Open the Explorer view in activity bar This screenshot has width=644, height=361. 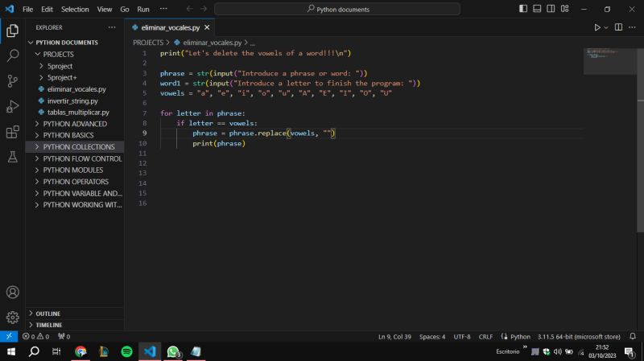(x=12, y=31)
